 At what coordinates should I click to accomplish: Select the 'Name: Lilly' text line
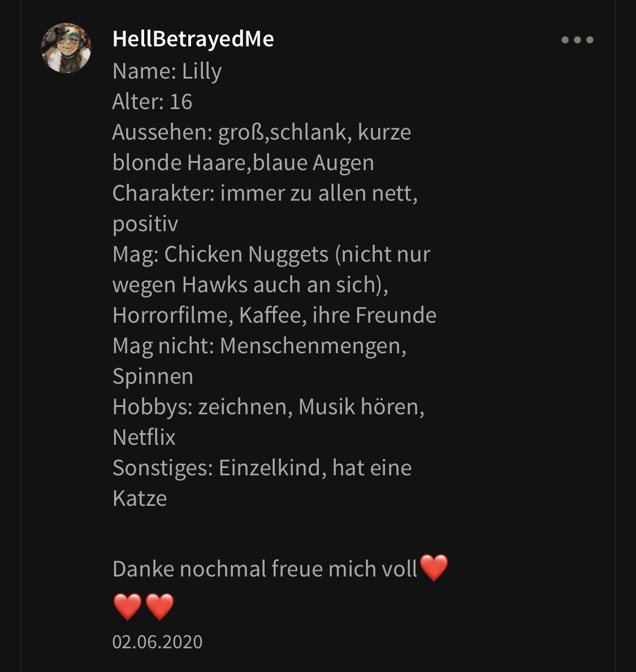pos(167,71)
